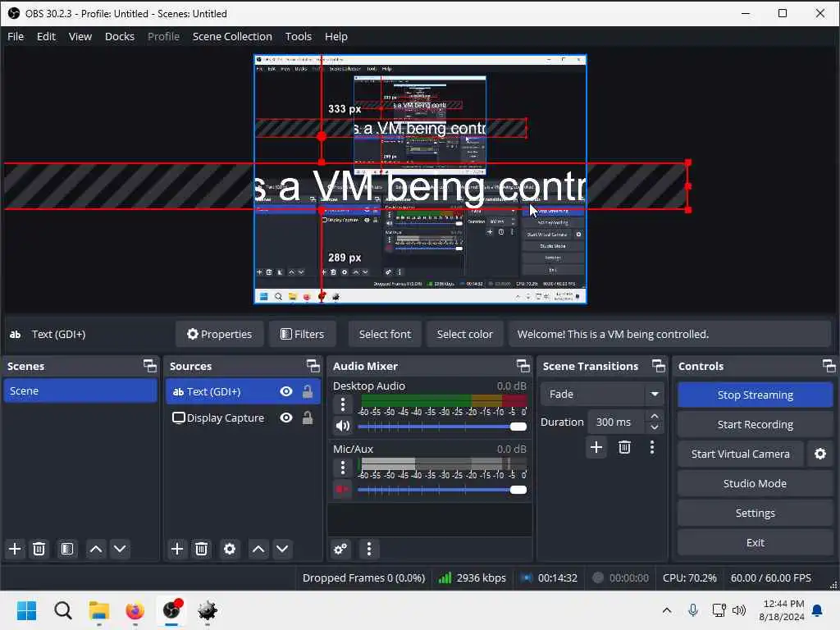The width and height of the screenshot is (840, 630).
Task: Pop out the Audio Mixer dock
Action: tap(523, 366)
